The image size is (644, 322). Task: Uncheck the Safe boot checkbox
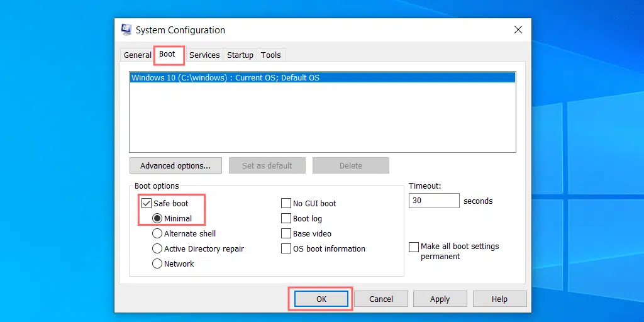coord(147,203)
